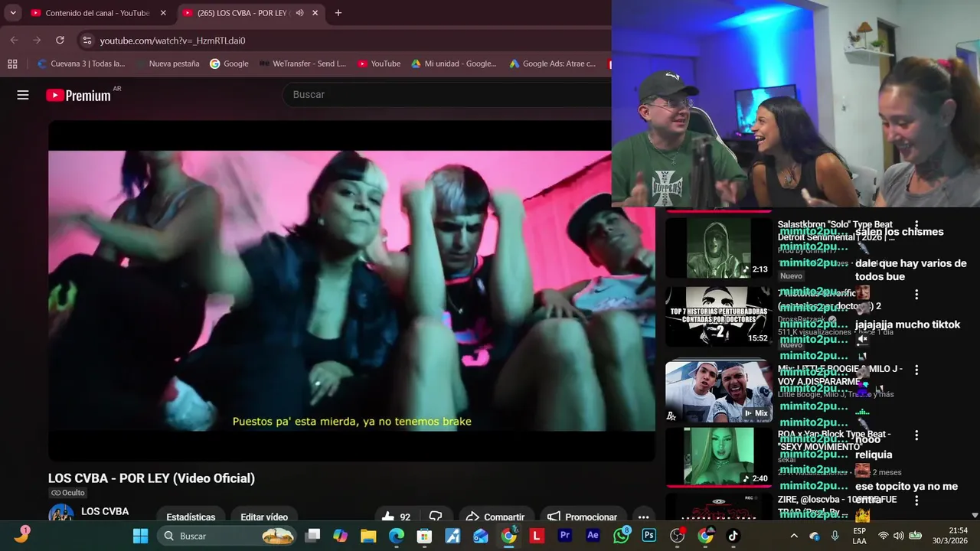
Task: Open the LOS CVBA channel avatar
Action: (x=61, y=513)
